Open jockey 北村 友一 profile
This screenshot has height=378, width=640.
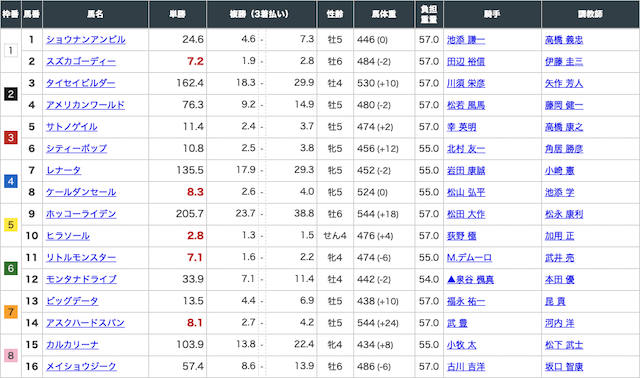pos(466,149)
